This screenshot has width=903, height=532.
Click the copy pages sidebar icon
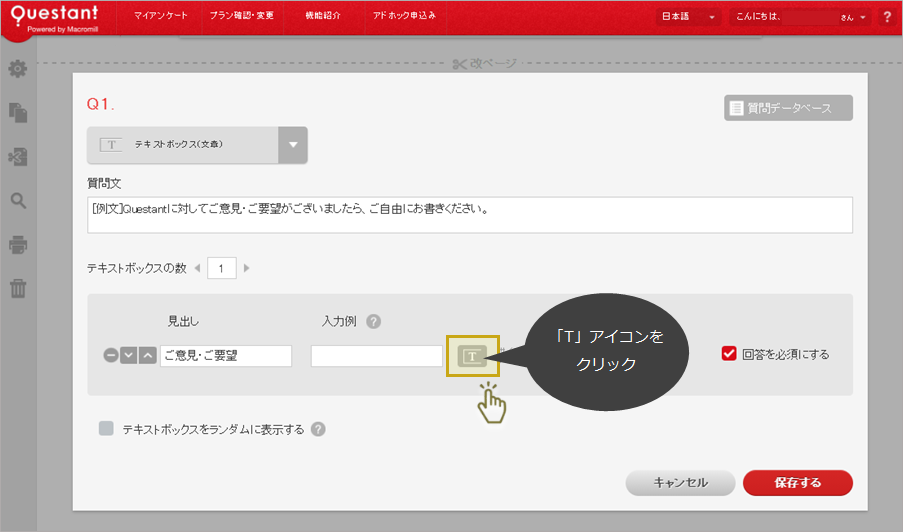tap(17, 112)
